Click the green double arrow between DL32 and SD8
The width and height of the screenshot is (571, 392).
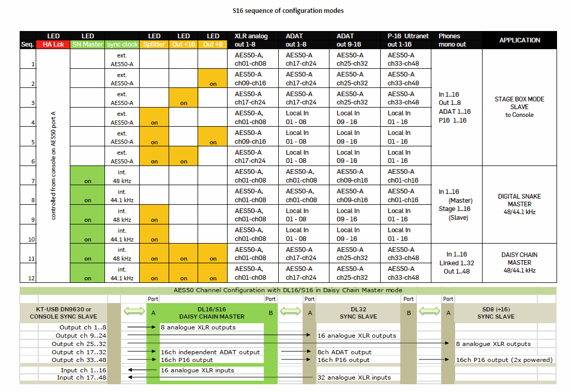click(x=429, y=311)
